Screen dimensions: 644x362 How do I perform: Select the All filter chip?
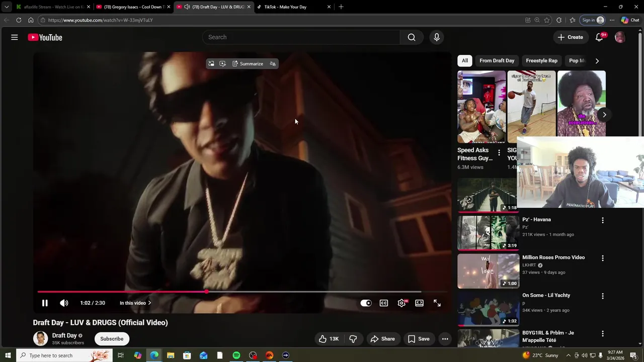pyautogui.click(x=465, y=61)
